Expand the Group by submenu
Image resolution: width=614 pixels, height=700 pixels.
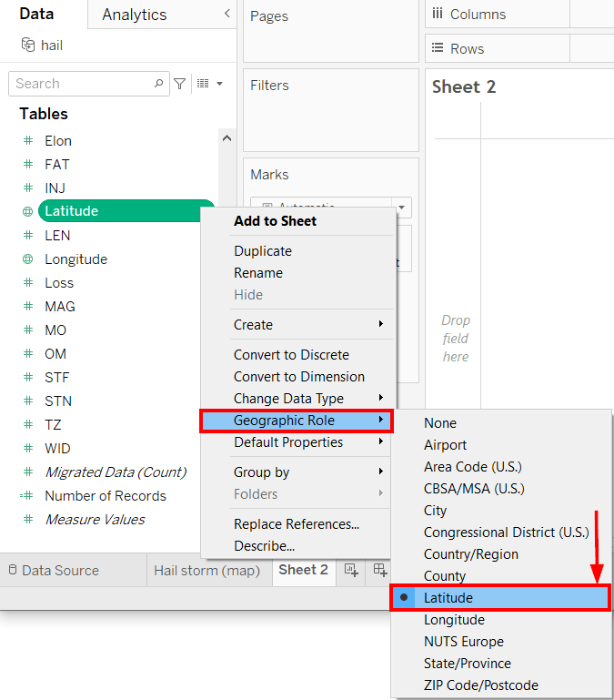311,472
